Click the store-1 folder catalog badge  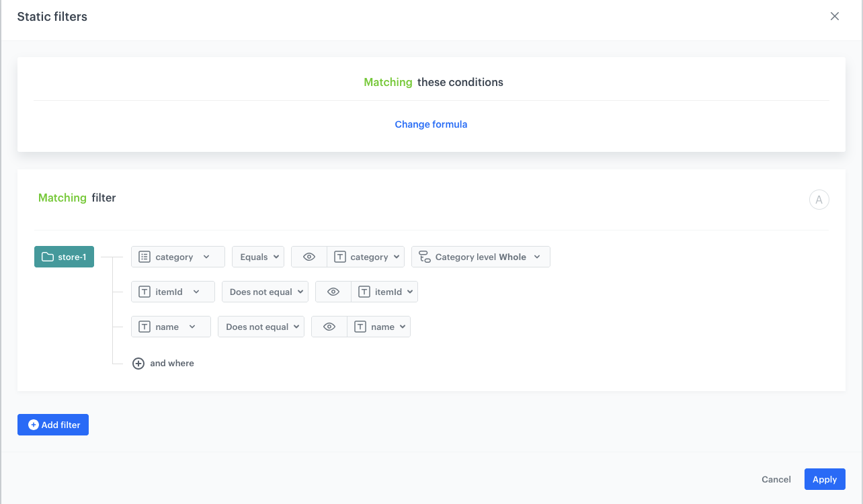[65, 257]
